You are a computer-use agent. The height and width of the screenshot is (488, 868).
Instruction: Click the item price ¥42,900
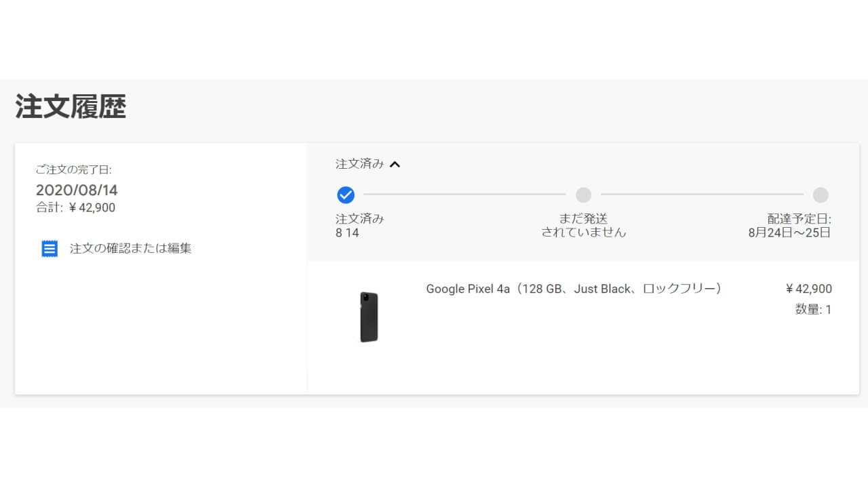click(808, 289)
